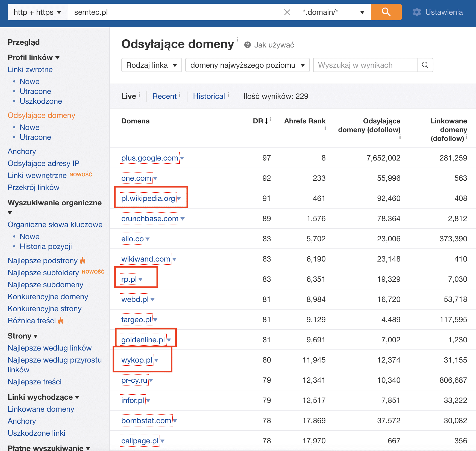Image resolution: width=476 pixels, height=451 pixels.
Task: Expand domeny najwyższego poziomu dropdown
Action: pos(247,65)
